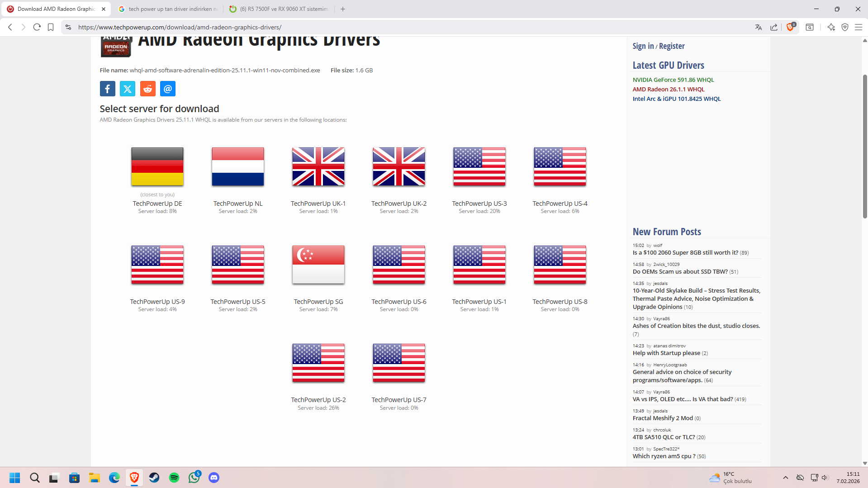
Task: Select the TechPowerUp SG Singapore flag
Action: tap(318, 265)
